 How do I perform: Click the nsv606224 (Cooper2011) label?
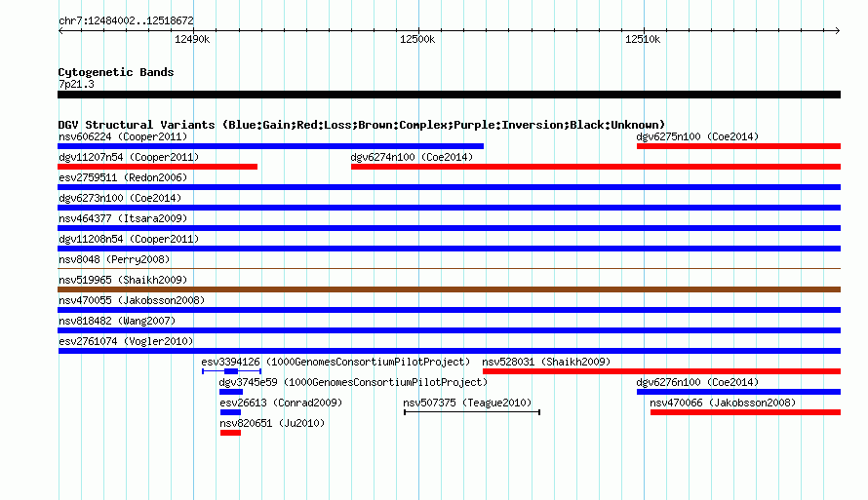123,136
